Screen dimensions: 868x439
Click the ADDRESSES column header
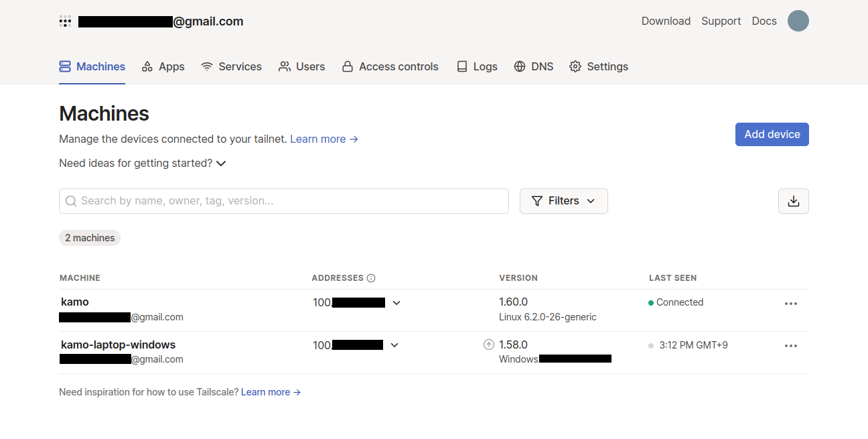point(338,278)
